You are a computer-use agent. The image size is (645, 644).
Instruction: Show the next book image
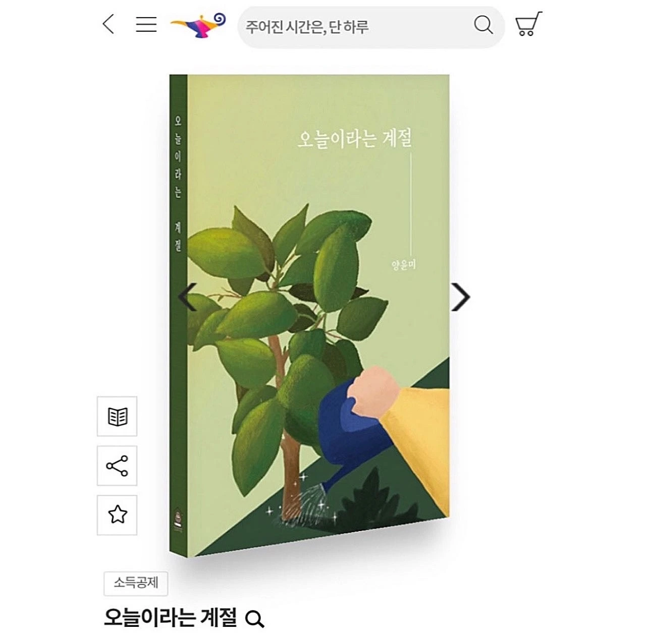pyautogui.click(x=460, y=297)
